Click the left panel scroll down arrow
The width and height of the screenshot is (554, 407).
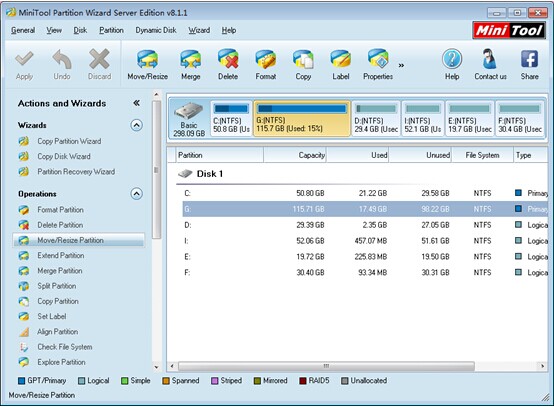click(x=157, y=367)
